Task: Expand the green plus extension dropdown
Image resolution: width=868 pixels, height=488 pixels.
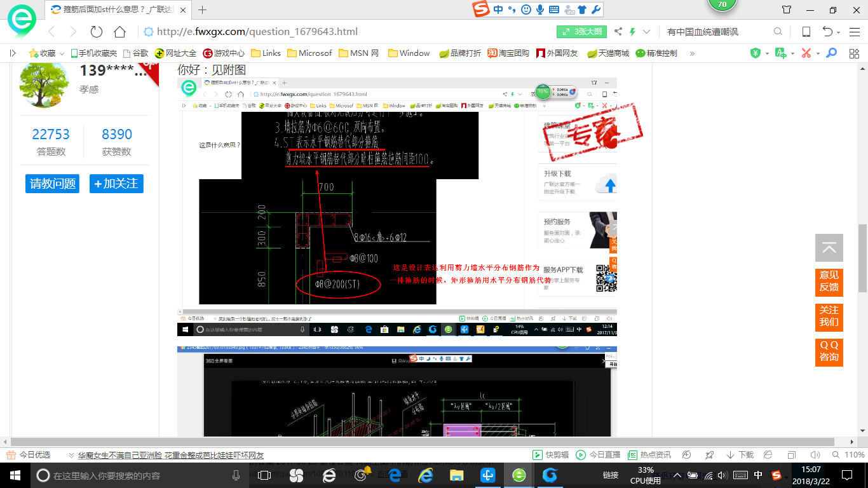Action: click(x=793, y=54)
